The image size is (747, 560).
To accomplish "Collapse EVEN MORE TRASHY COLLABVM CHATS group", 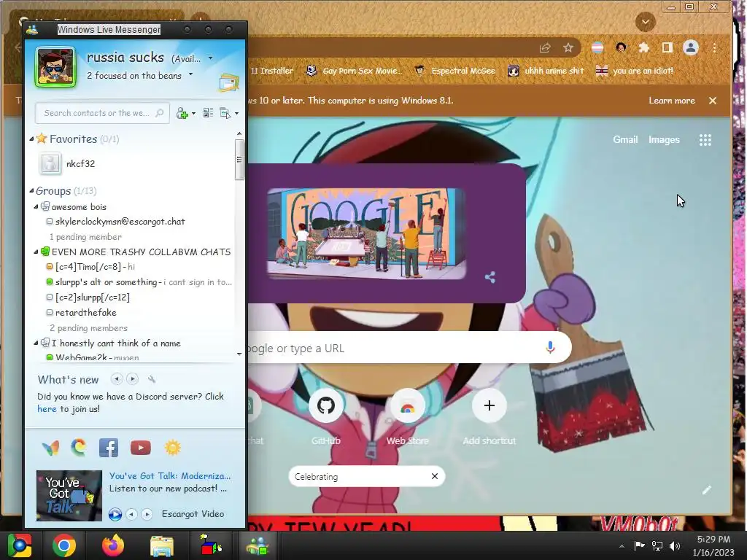I will click(36, 252).
